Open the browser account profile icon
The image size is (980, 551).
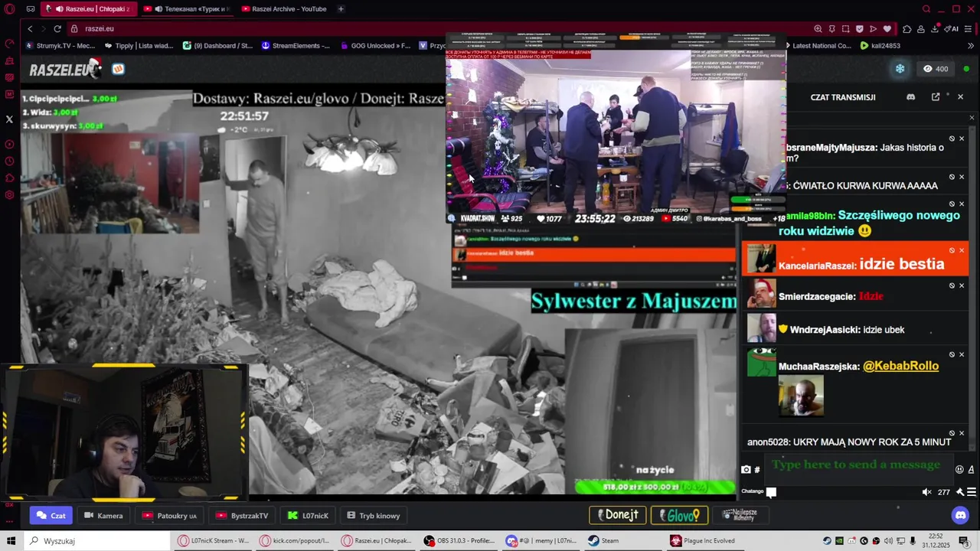tap(921, 28)
